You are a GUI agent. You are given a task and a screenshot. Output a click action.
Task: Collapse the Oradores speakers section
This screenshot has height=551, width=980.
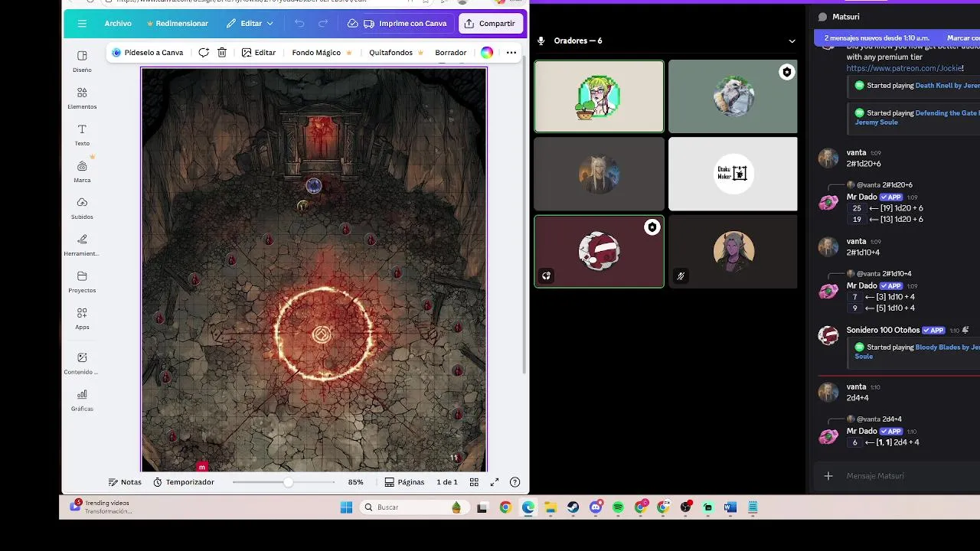pyautogui.click(x=792, y=41)
